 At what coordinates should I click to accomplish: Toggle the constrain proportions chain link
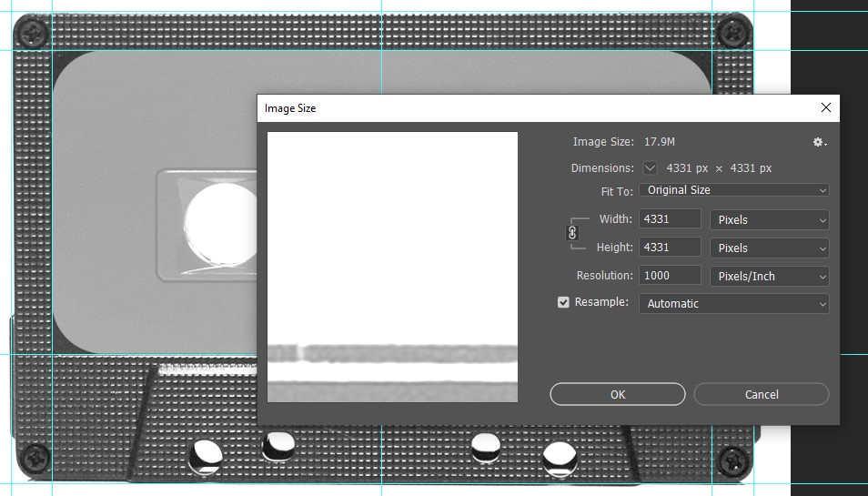coord(572,233)
